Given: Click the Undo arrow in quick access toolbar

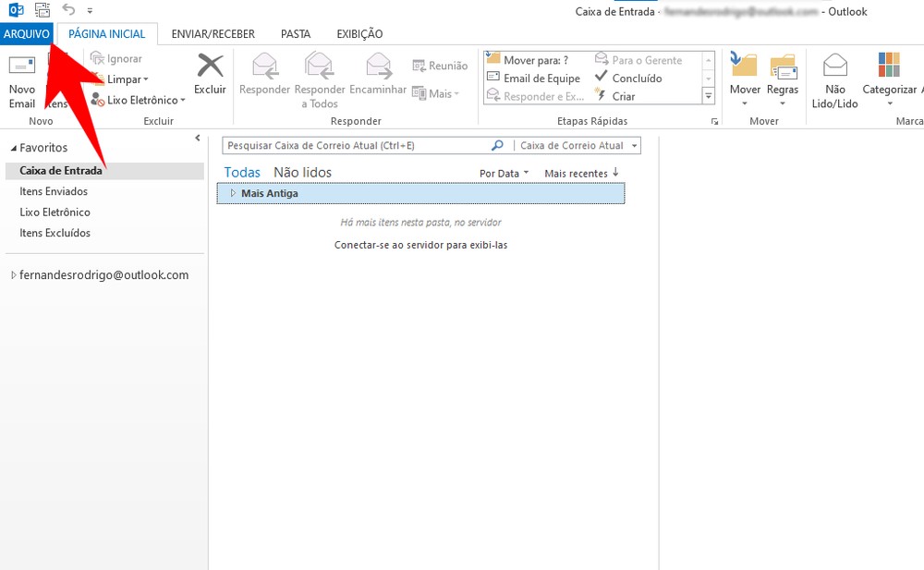Looking at the screenshot, I should (69, 9).
